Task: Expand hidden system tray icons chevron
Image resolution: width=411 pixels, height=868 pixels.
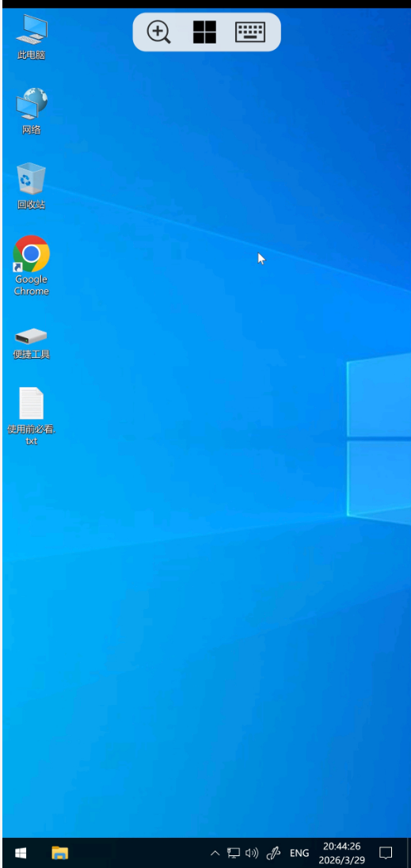Action: [215, 853]
